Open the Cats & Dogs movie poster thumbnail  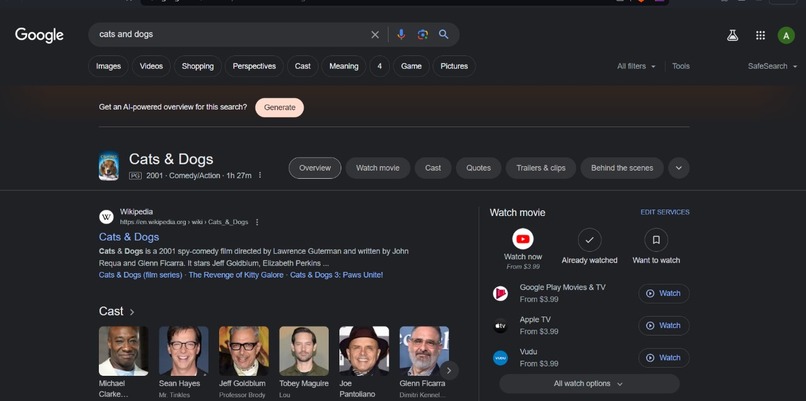coord(108,166)
